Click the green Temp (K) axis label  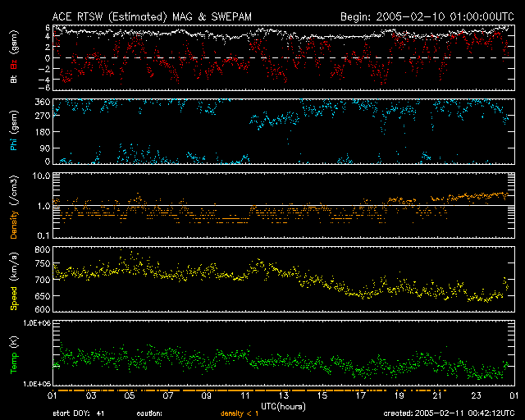[14, 353]
